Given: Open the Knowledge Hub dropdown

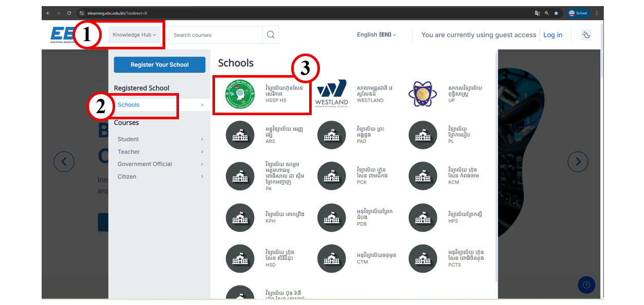Looking at the screenshot, I should pyautogui.click(x=134, y=35).
